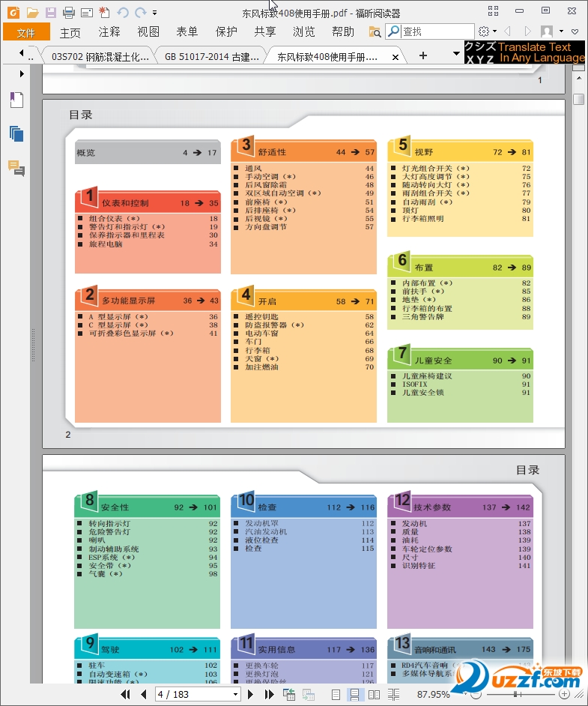Switch to the 主页 ribbon tab
Viewport: 588px width, 706px height.
click(70, 32)
